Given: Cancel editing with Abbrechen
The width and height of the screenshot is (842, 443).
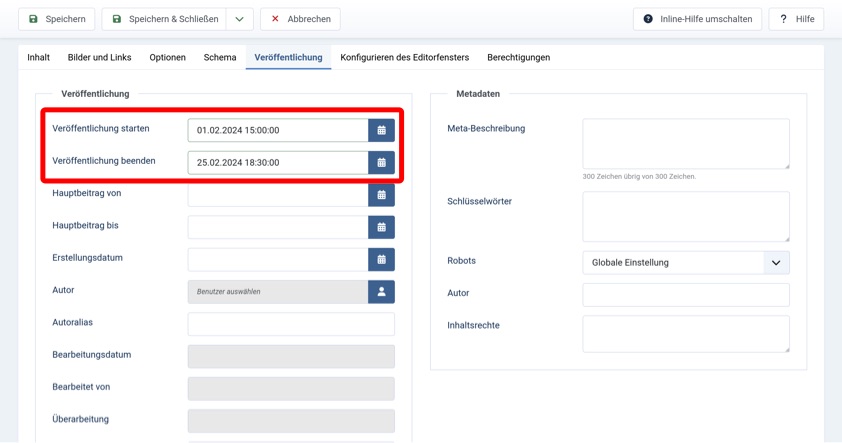Looking at the screenshot, I should (x=300, y=19).
